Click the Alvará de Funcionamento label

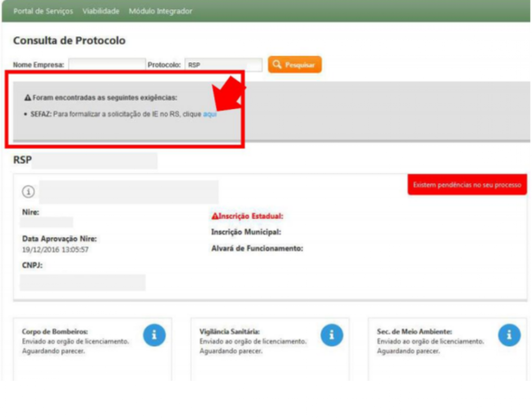pyautogui.click(x=257, y=248)
